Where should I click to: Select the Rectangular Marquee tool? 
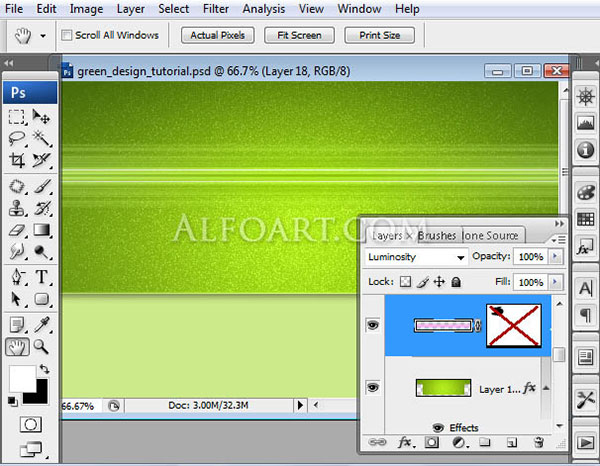pyautogui.click(x=16, y=117)
